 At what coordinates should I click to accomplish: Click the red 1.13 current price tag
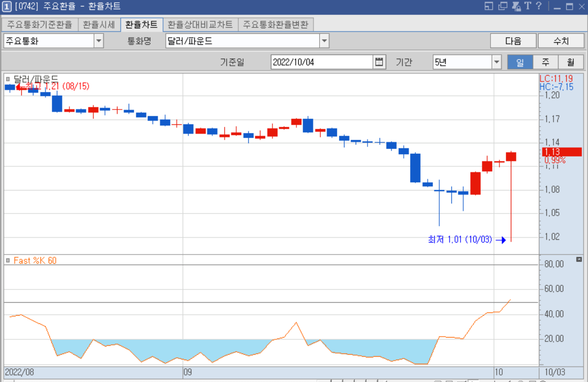[x=562, y=152]
